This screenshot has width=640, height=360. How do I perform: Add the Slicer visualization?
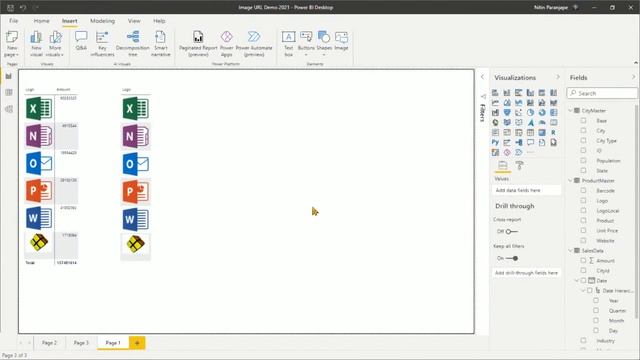click(518, 132)
